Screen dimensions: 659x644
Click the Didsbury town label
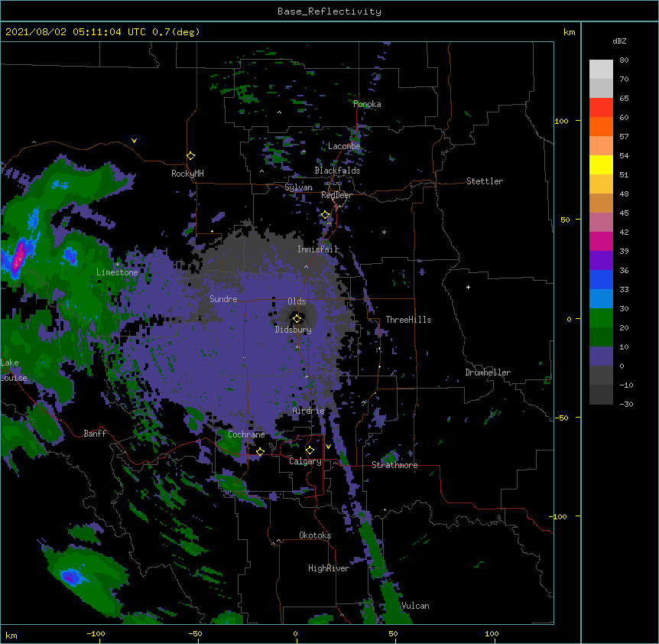293,330
